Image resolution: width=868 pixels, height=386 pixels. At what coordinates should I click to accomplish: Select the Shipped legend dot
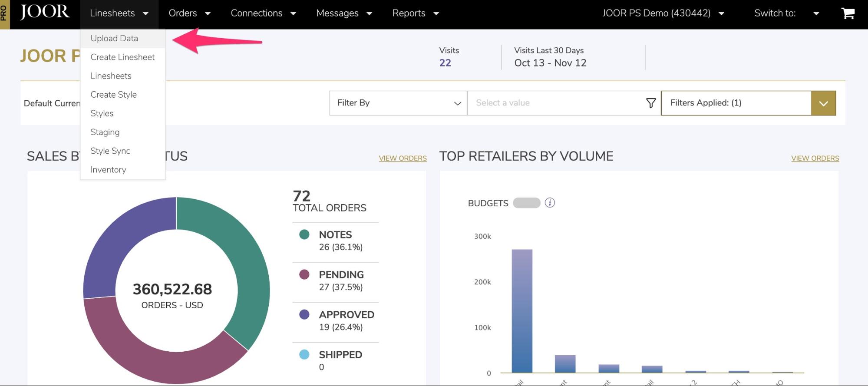coord(304,354)
